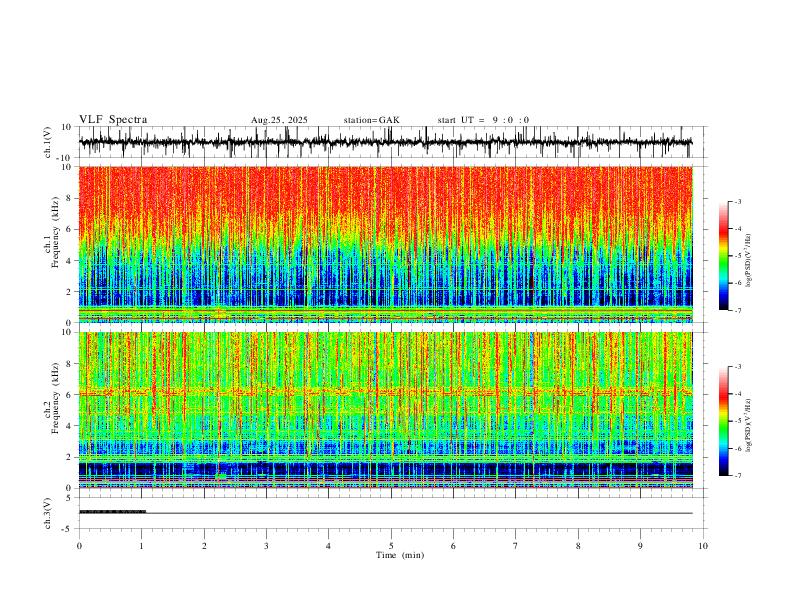Click the ch.1 color bar log(PSD) label
The width and height of the screenshot is (792, 612).
tap(749, 260)
